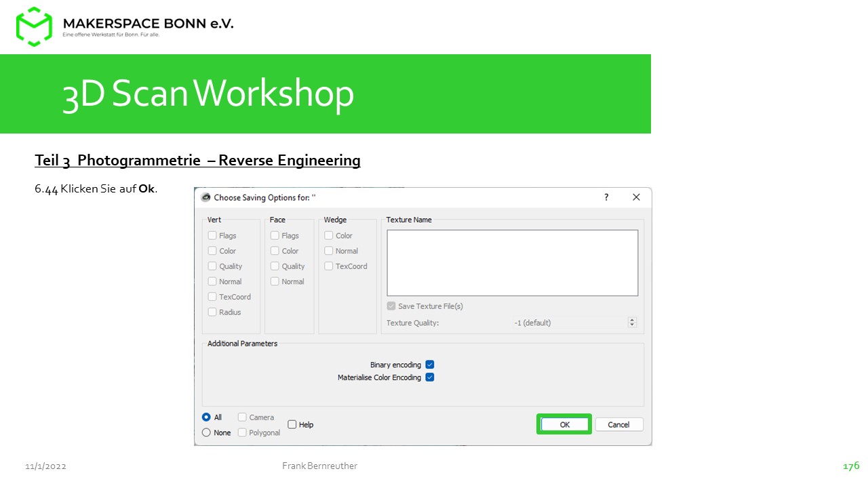Check the Vert Color checkbox

[x=212, y=251]
